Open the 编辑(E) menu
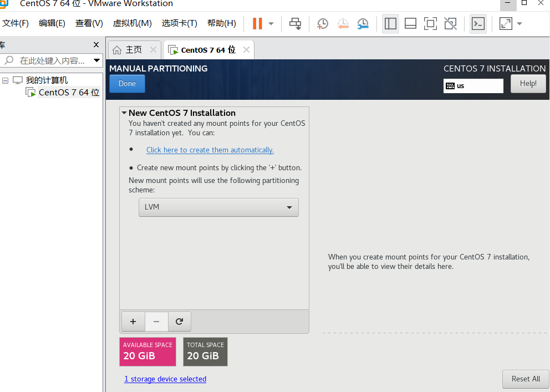The image size is (550, 392). (52, 23)
